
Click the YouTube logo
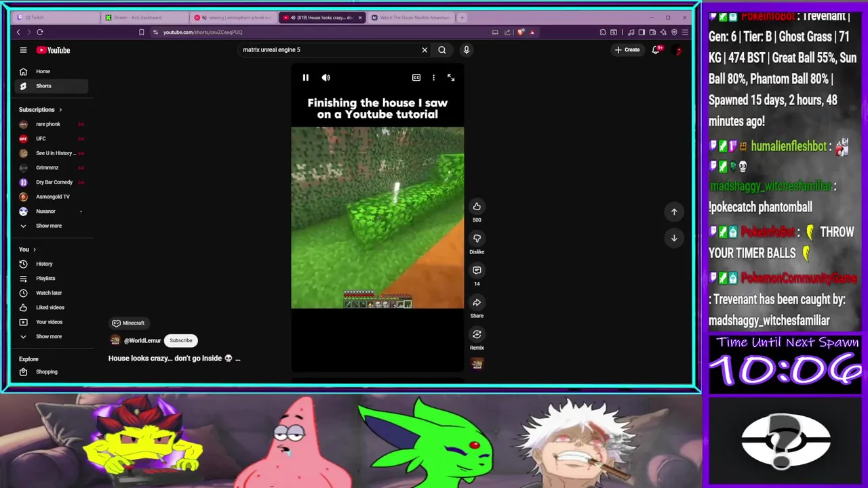53,50
